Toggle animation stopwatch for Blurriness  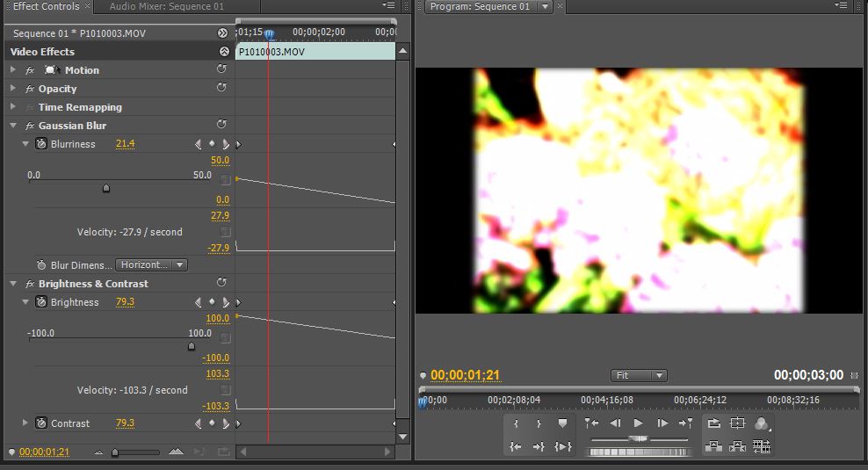[x=41, y=144]
